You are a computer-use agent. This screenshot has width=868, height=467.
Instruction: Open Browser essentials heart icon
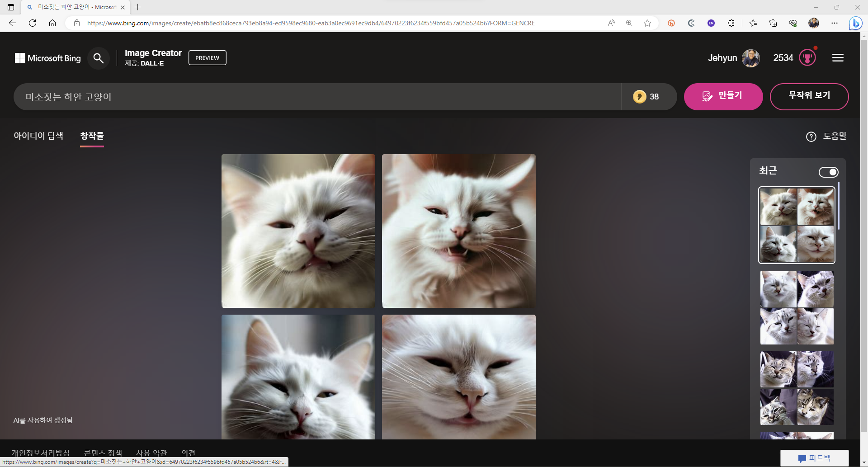tap(793, 23)
